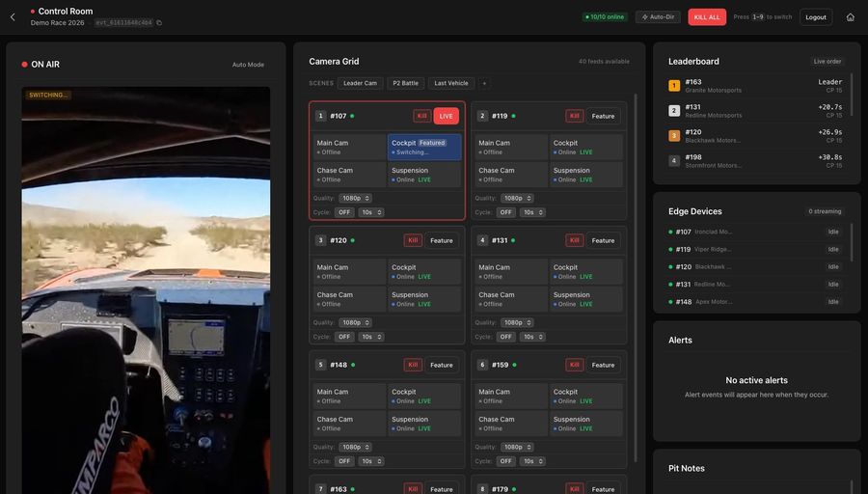The width and height of the screenshot is (868, 494).
Task: Toggle the #119 cycle OFF switch
Action: click(506, 212)
